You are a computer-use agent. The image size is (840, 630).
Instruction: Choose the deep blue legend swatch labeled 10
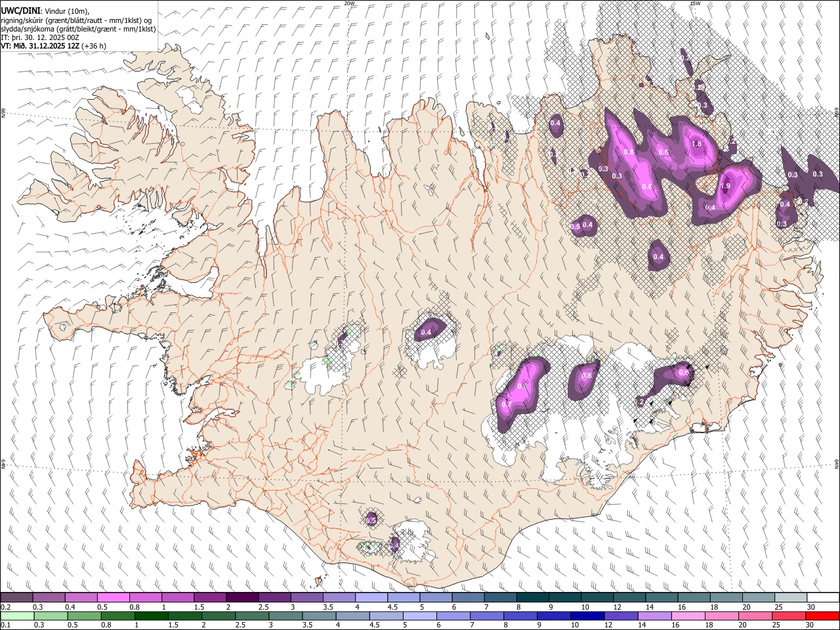[x=587, y=616]
